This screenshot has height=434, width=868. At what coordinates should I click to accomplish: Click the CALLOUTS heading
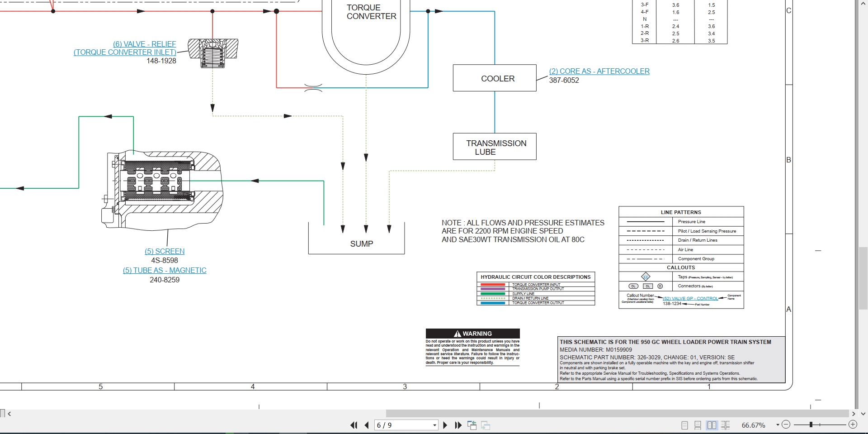pos(681,267)
